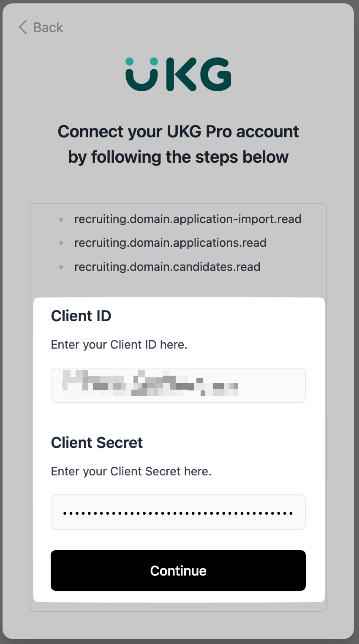Click the UKG logo

[x=178, y=75]
